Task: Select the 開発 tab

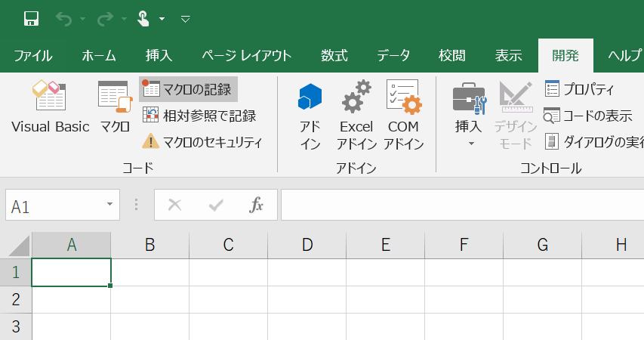Action: pyautogui.click(x=565, y=55)
